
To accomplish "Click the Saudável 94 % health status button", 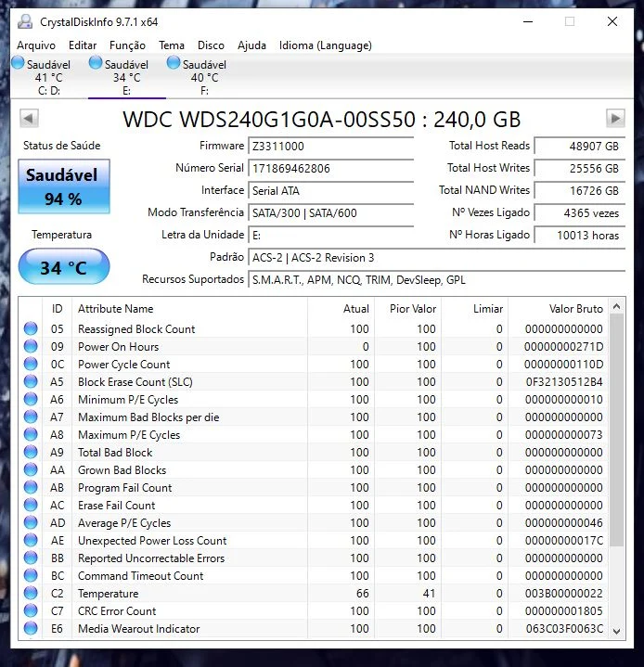I will coord(64,186).
